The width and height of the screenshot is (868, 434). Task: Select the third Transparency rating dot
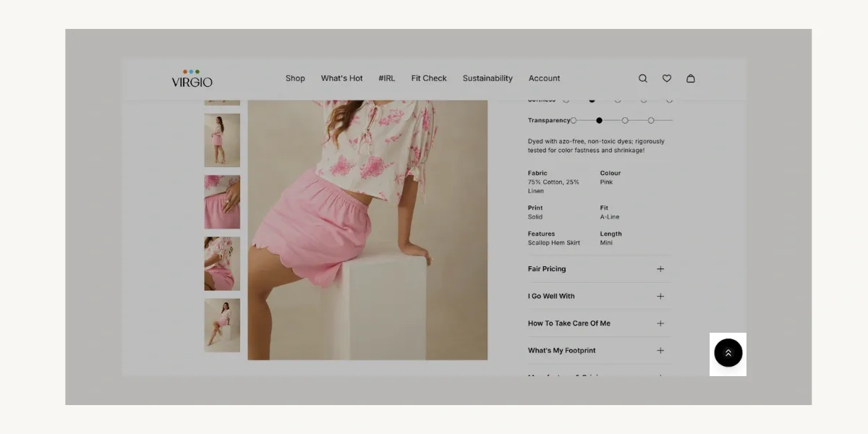pyautogui.click(x=624, y=120)
